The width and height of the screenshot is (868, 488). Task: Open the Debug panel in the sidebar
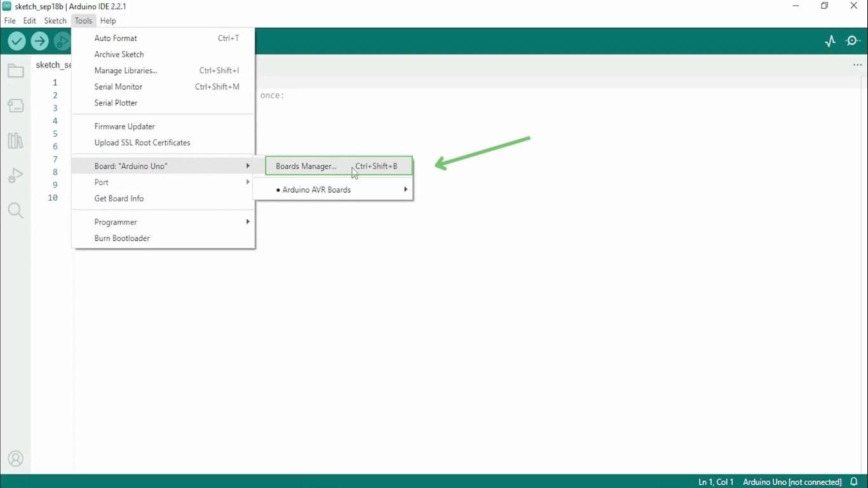[x=15, y=175]
